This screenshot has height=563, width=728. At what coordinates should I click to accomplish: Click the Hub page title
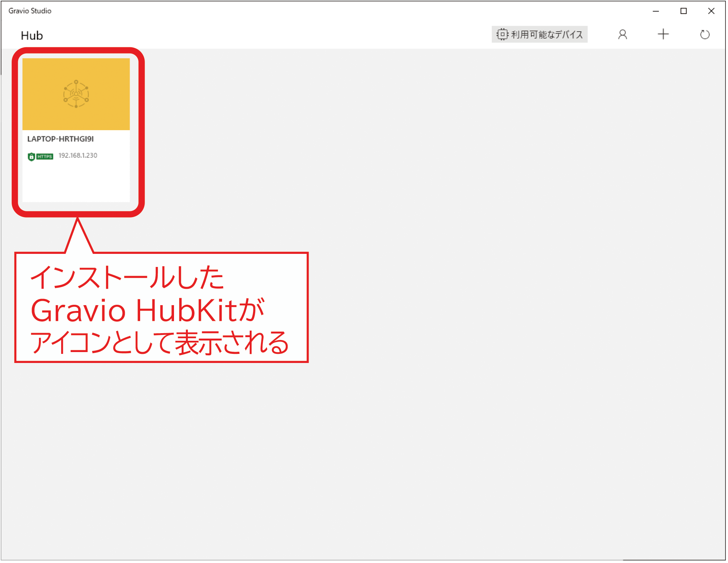[32, 36]
